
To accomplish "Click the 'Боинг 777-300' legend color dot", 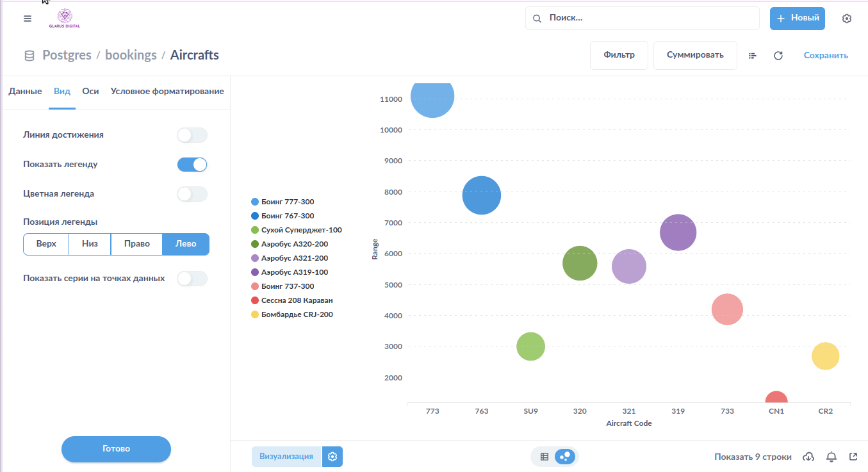I will 255,202.
